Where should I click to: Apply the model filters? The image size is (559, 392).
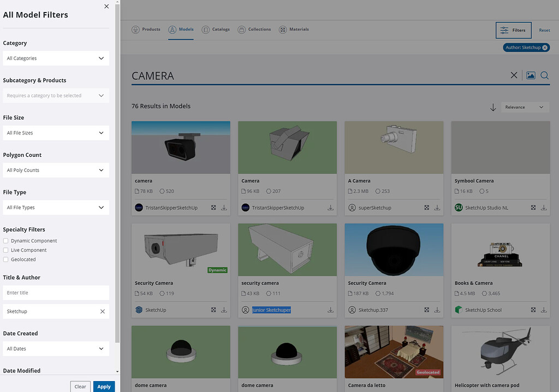coord(104,386)
